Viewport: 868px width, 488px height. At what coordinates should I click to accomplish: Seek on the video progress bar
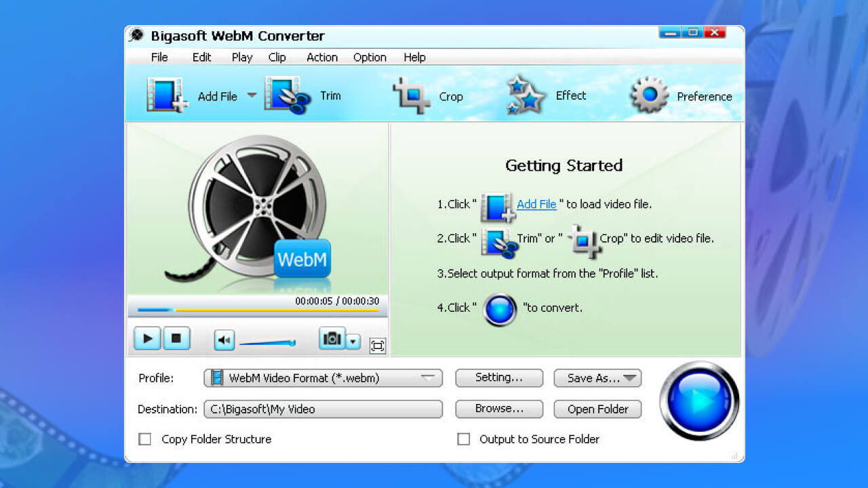coord(258,310)
